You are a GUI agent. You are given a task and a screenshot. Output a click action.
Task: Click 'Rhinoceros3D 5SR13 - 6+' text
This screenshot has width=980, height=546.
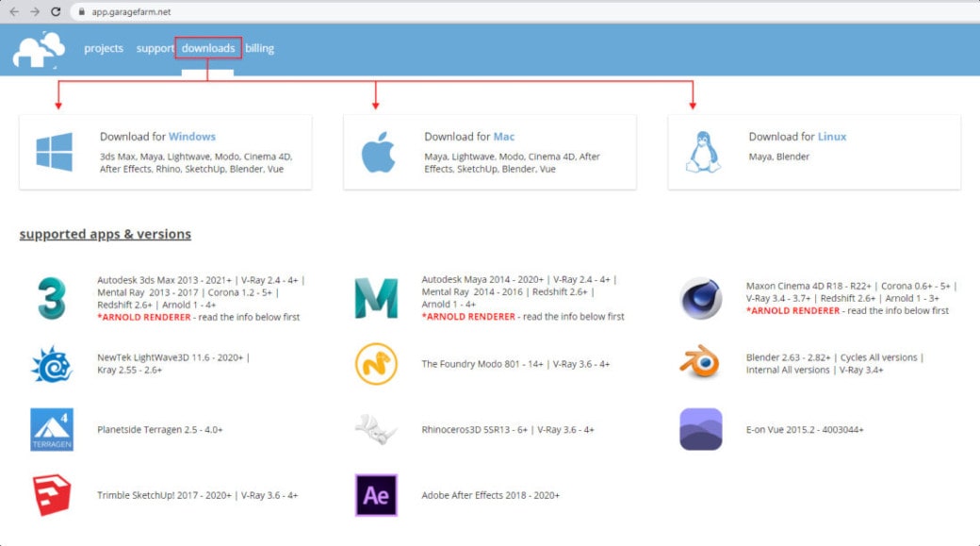coord(474,430)
